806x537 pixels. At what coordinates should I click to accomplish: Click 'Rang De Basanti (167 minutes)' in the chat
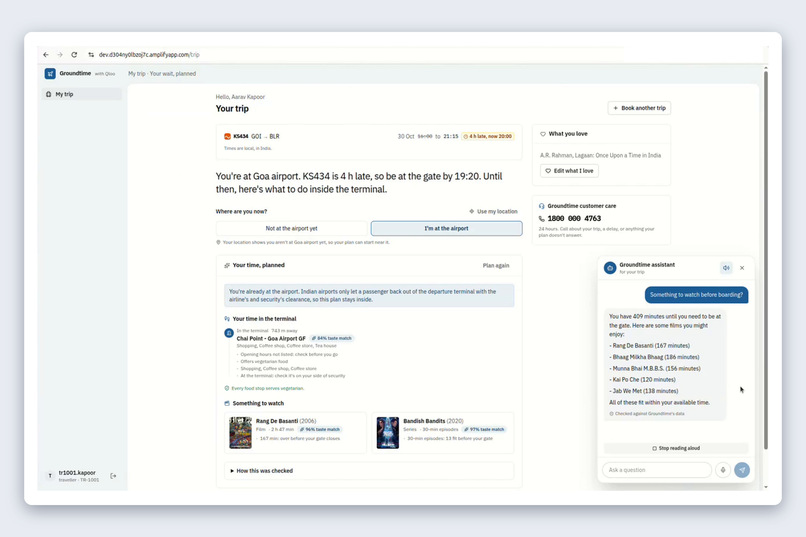pos(651,346)
